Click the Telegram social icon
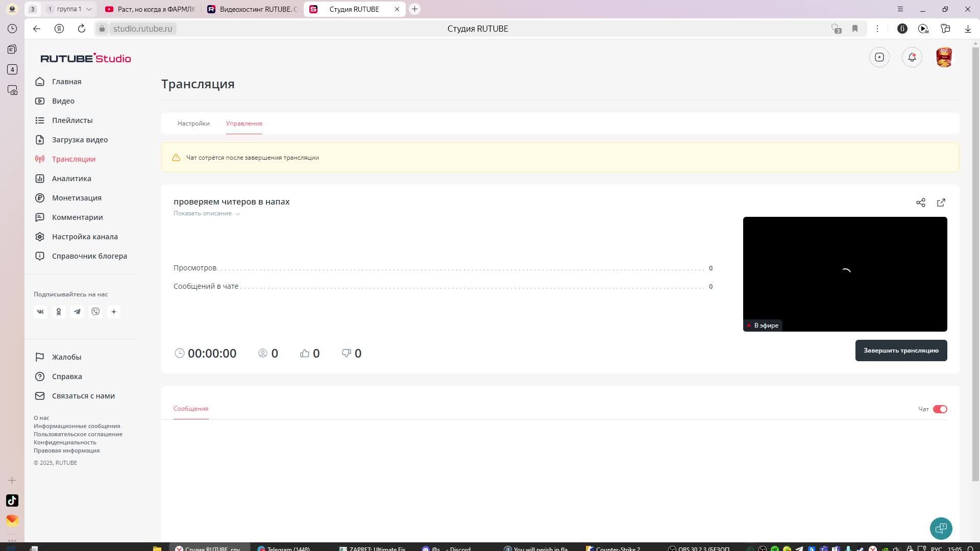980x551 pixels. pos(77,312)
